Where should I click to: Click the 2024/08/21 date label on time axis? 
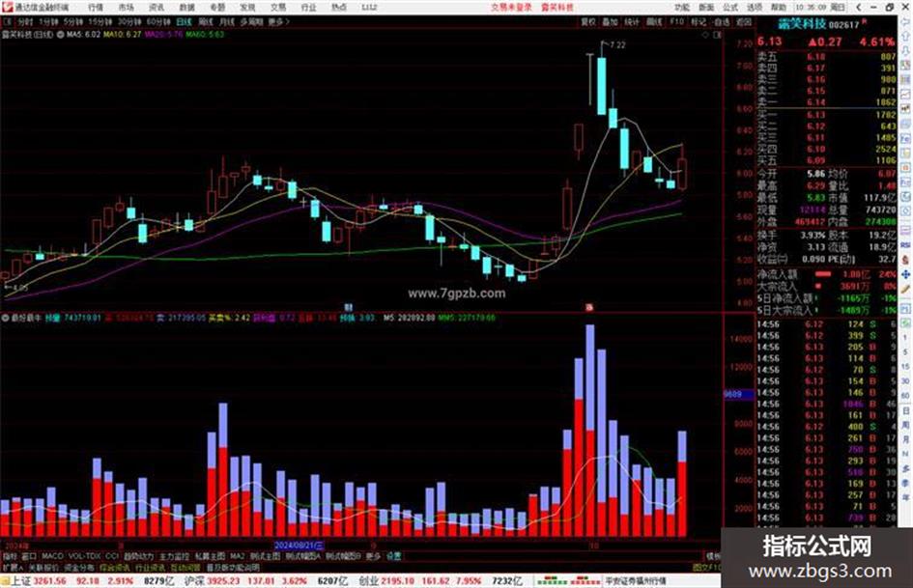click(x=299, y=546)
